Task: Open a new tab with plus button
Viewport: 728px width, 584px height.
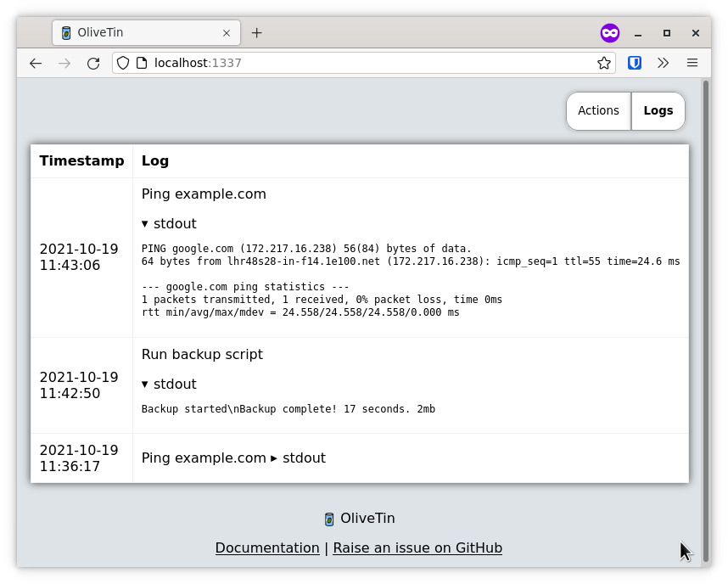Action: [257, 33]
